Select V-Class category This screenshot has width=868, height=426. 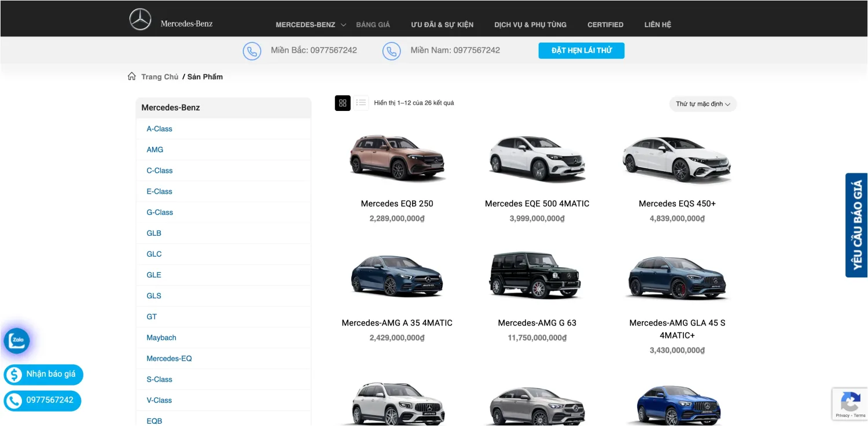(159, 400)
